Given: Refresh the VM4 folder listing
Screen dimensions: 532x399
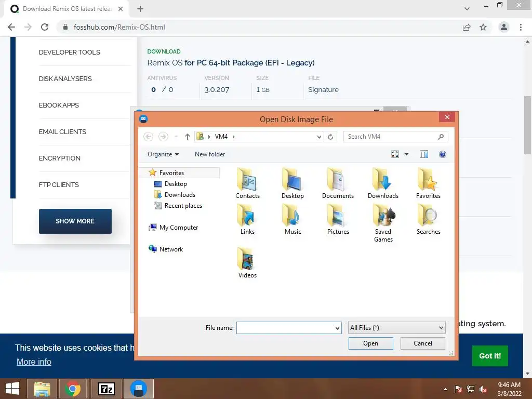Looking at the screenshot, I should click(x=330, y=137).
